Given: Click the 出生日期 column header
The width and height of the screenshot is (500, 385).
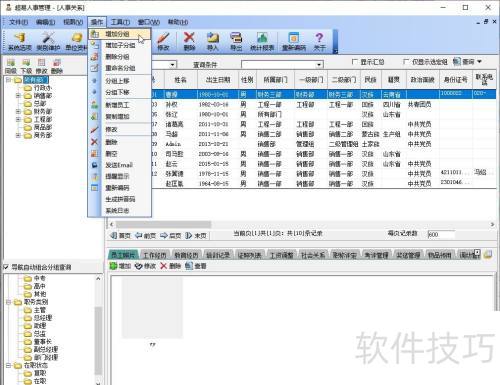Looking at the screenshot, I should pyautogui.click(x=218, y=80).
